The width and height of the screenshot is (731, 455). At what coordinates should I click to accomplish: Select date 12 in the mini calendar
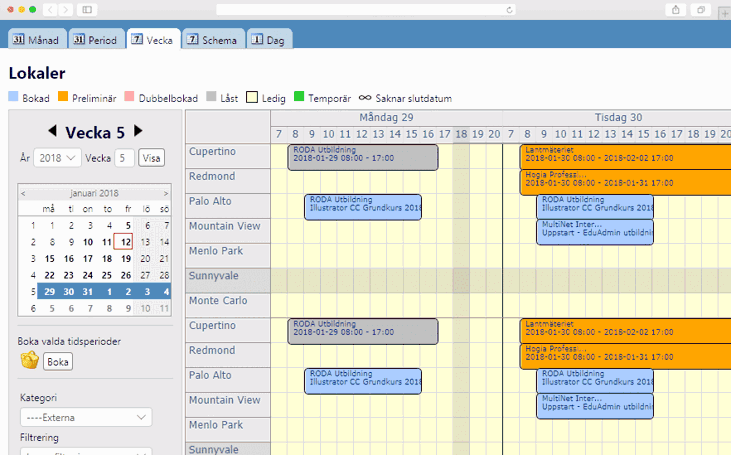[x=123, y=241]
